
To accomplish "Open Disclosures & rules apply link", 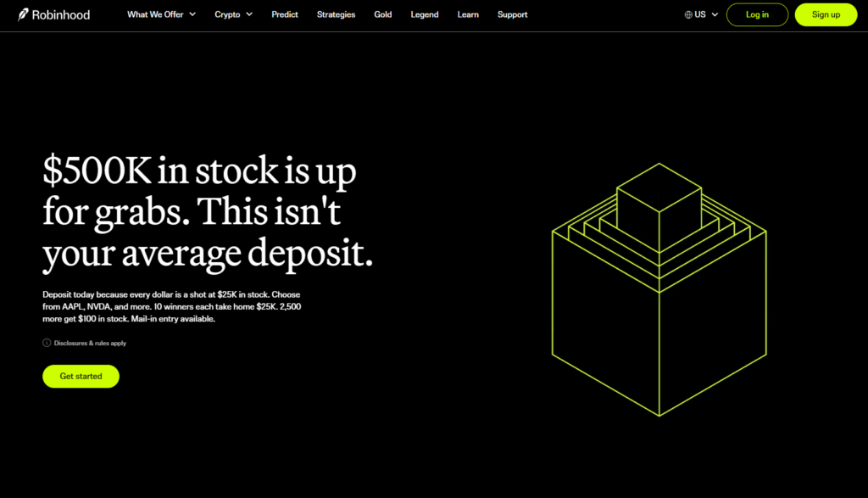I will (90, 343).
